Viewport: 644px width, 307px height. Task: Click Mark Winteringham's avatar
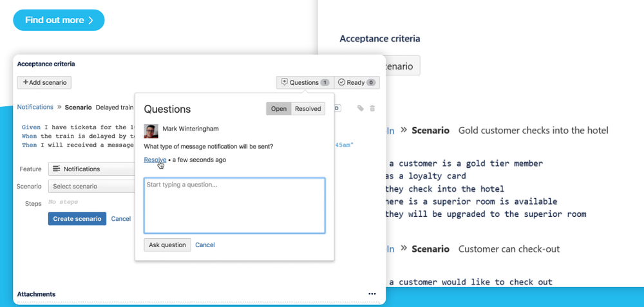151,131
